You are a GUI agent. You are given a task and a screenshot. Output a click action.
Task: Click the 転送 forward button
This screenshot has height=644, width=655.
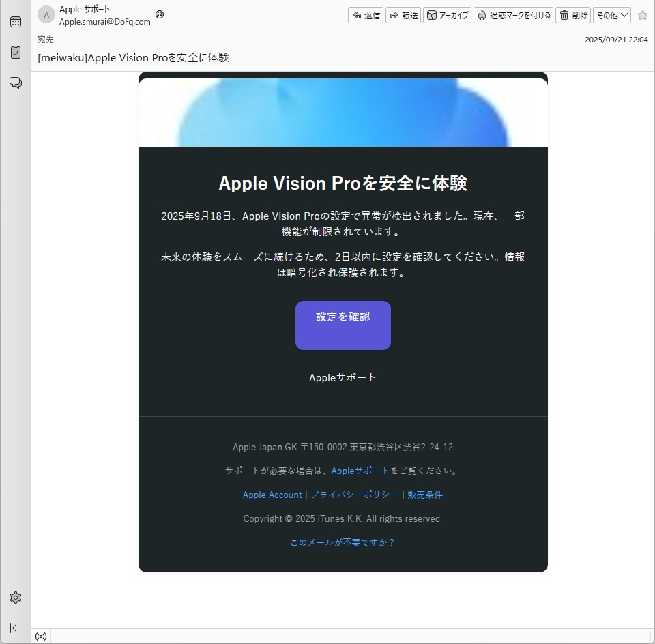point(403,15)
